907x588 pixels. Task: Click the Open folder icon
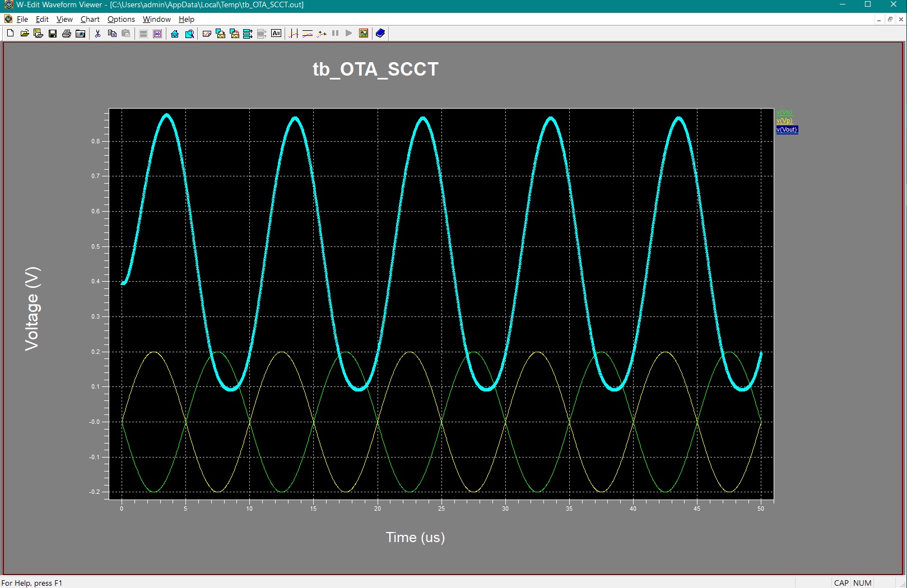(25, 34)
